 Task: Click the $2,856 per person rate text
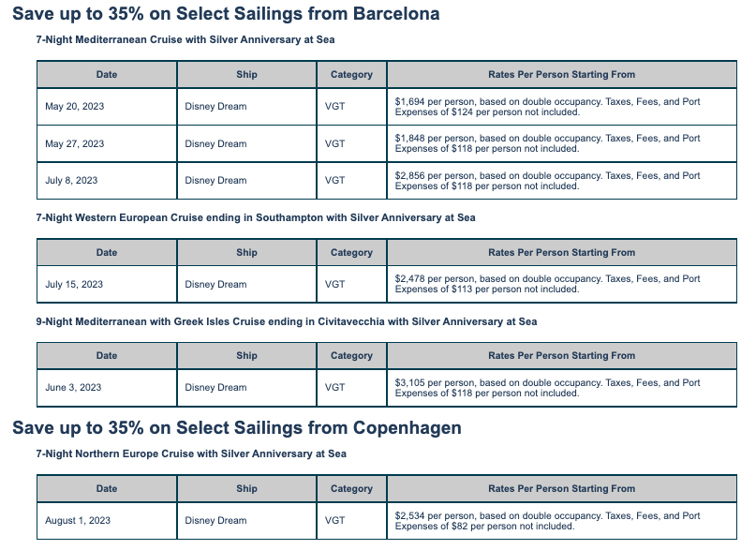[x=547, y=181]
